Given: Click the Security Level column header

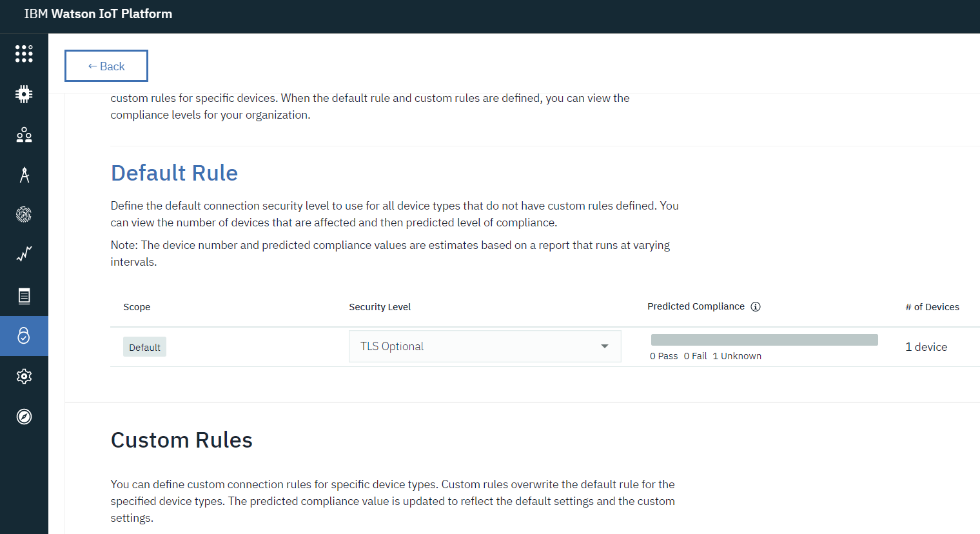Looking at the screenshot, I should 380,307.
